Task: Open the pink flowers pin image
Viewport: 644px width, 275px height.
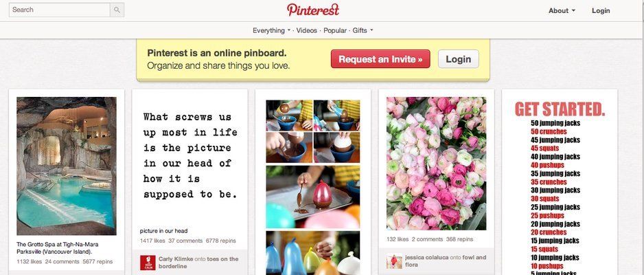Action: click(436, 163)
